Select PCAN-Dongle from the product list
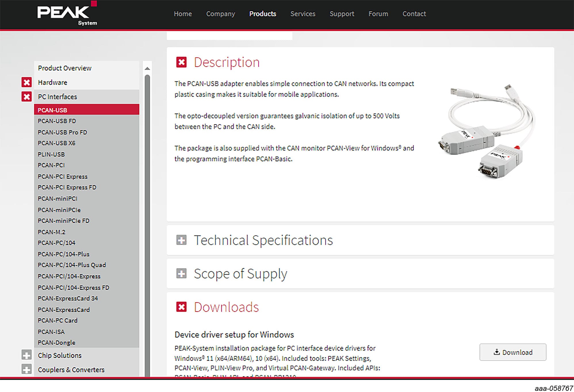 (56, 343)
